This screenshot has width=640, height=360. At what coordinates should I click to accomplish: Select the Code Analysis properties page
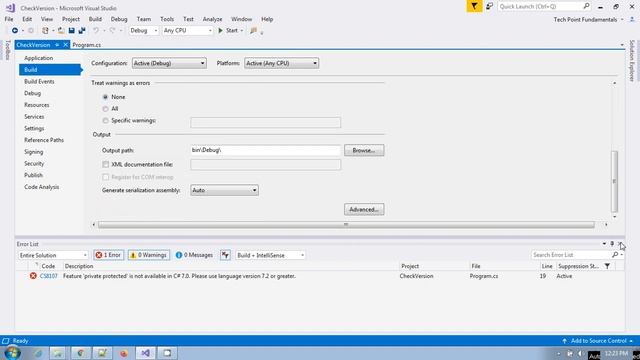point(42,187)
